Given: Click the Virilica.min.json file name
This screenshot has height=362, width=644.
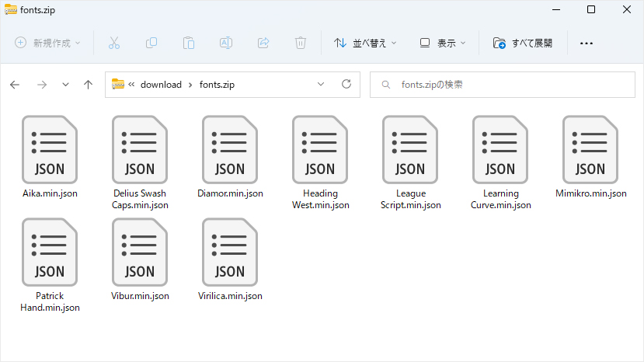Looking at the screenshot, I should tap(230, 296).
